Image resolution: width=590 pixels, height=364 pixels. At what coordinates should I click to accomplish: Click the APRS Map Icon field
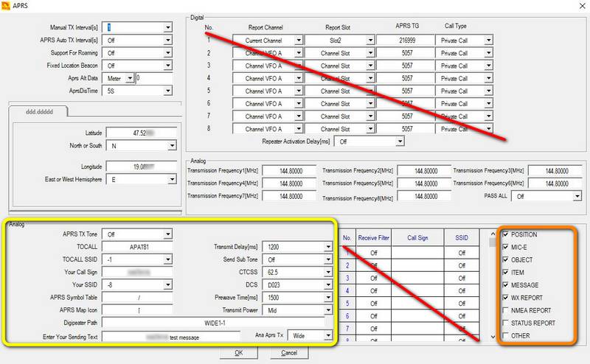pyautogui.click(x=137, y=310)
